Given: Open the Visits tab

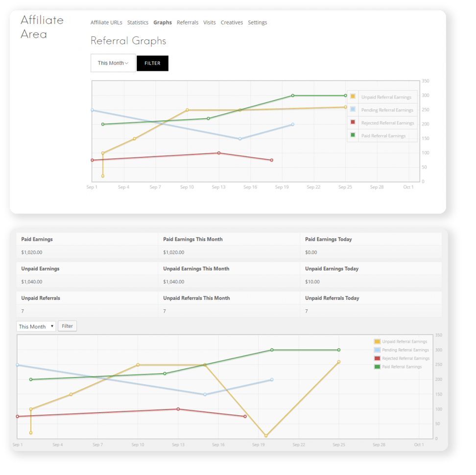Looking at the screenshot, I should [x=210, y=23].
